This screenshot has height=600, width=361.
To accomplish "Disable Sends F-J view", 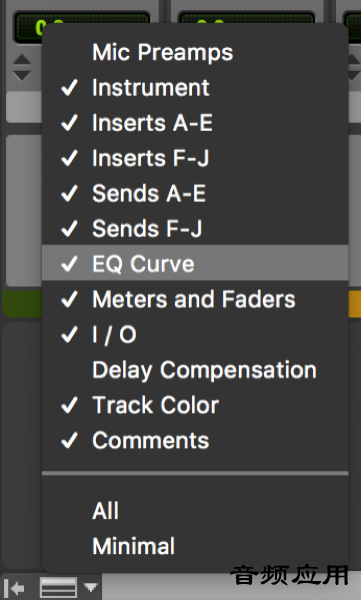I will point(195,228).
